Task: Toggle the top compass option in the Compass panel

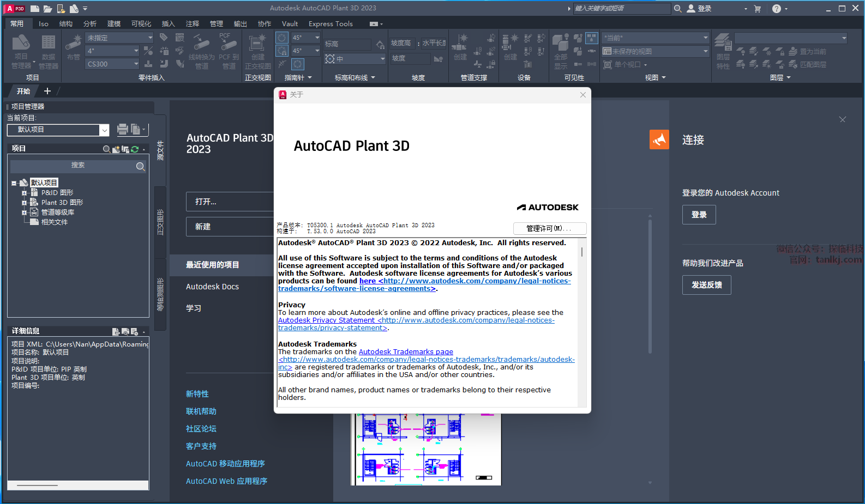Action: click(x=282, y=38)
